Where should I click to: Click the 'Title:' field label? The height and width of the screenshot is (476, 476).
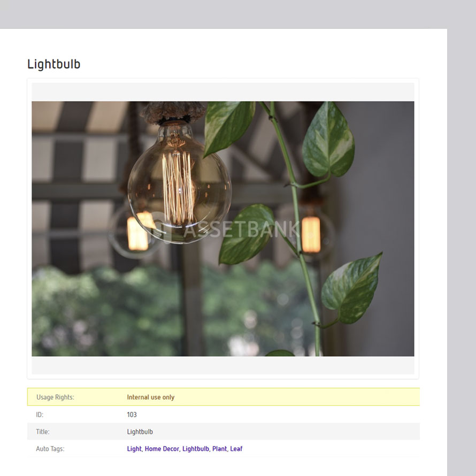(43, 432)
